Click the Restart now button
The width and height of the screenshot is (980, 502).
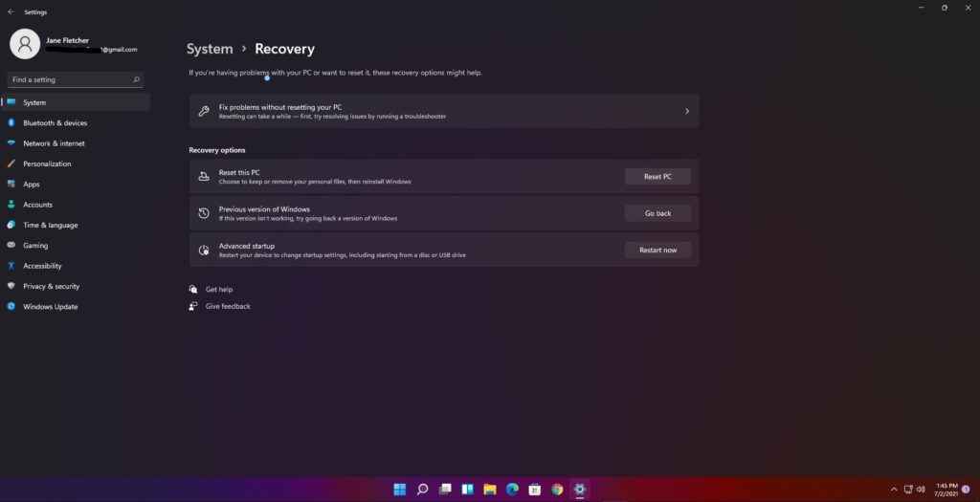click(657, 251)
